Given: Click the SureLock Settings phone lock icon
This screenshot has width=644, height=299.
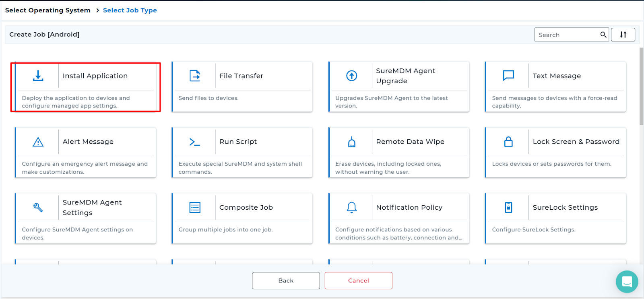Looking at the screenshot, I should (x=508, y=207).
